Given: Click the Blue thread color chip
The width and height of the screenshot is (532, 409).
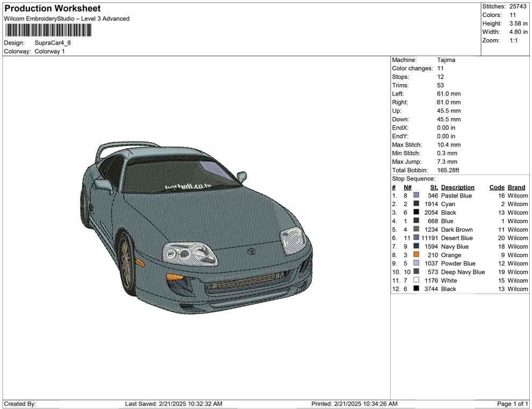Looking at the screenshot, I should (416, 221).
